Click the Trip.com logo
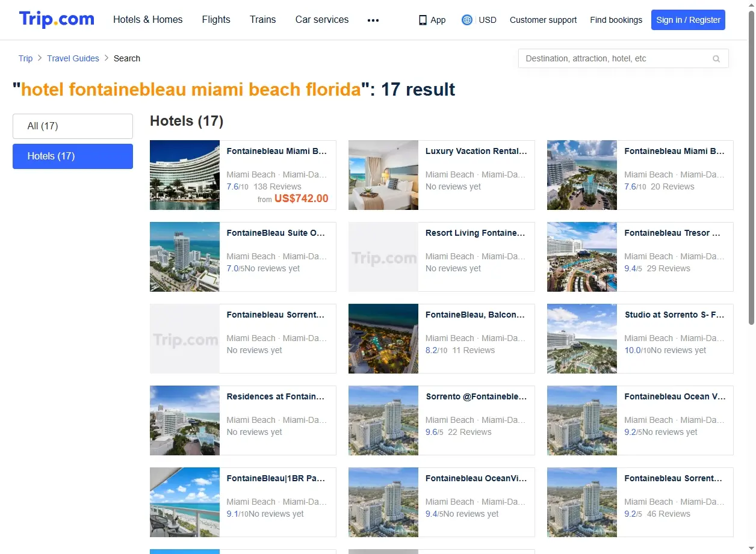The height and width of the screenshot is (554, 756). click(x=57, y=19)
